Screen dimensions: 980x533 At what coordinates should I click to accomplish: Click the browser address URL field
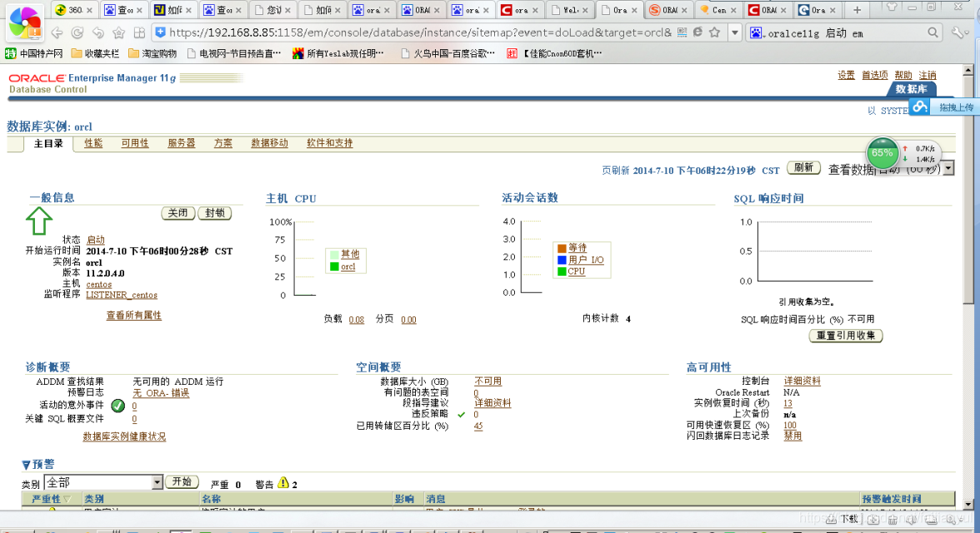pyautogui.click(x=419, y=32)
